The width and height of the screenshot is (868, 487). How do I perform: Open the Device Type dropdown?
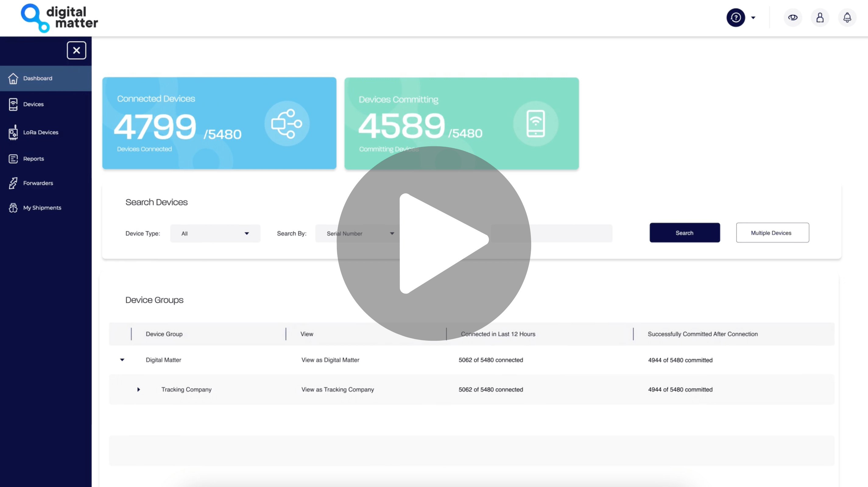[215, 233]
